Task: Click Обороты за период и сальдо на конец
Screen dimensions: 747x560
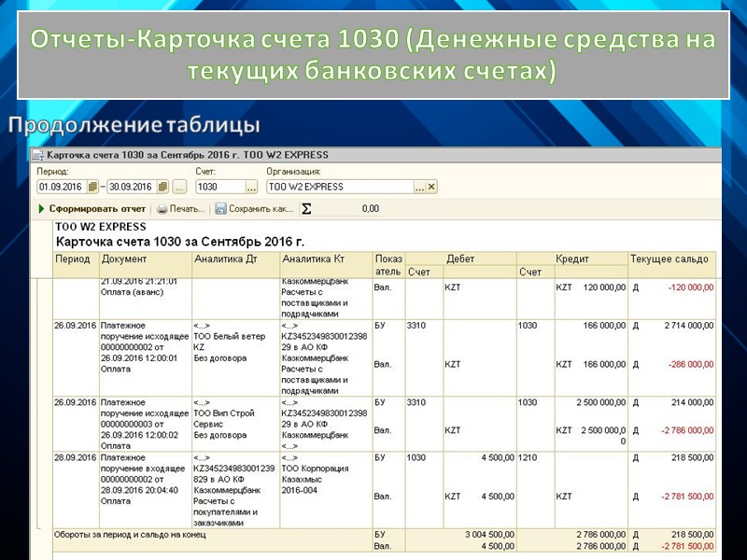Action: point(130,535)
